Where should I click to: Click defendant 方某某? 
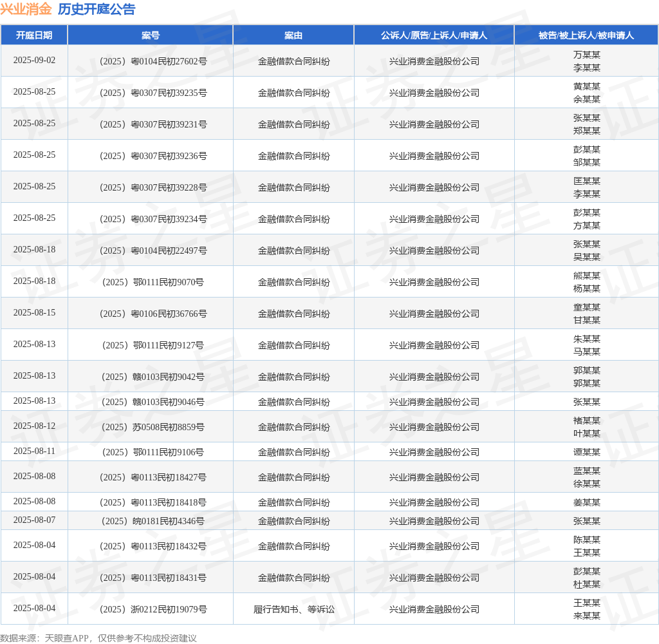tap(587, 226)
